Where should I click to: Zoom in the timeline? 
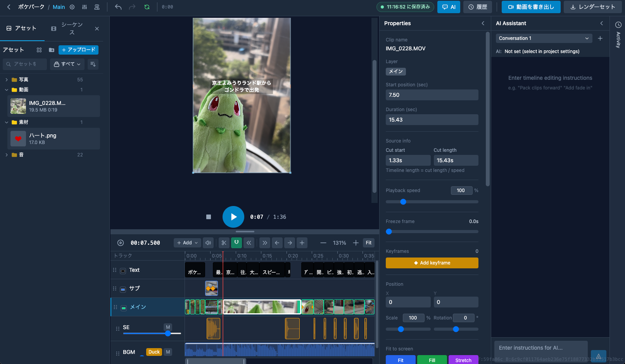point(356,243)
